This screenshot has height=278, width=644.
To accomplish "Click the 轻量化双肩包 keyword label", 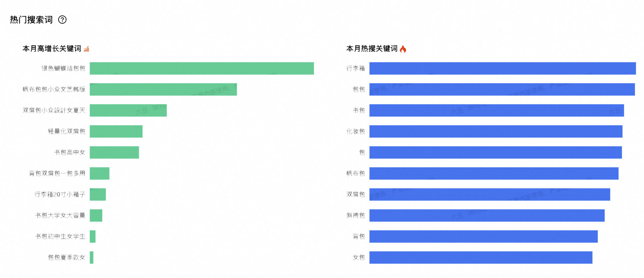I will tap(67, 131).
